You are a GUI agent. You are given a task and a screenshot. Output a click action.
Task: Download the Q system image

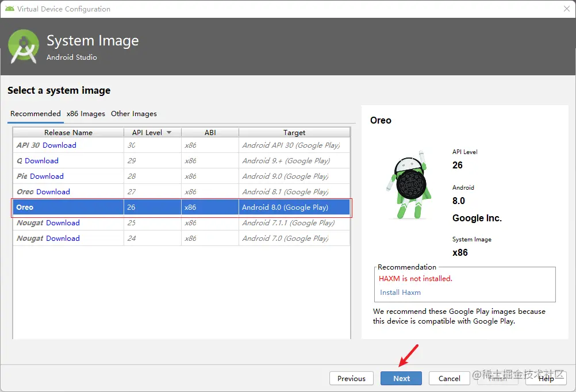[41, 160]
